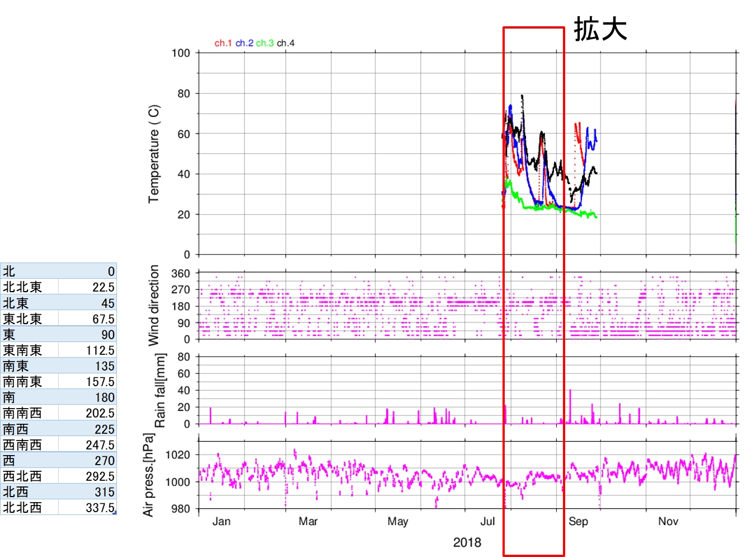756x557 pixels.
Task: Click the ch.3 legend label
Action: (265, 43)
